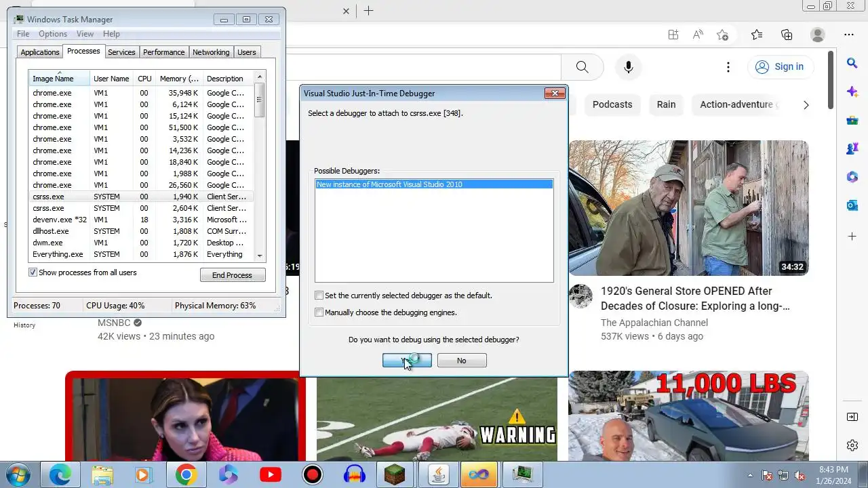Select the dwm.exe process row
This screenshot has height=488, width=868.
(141, 243)
